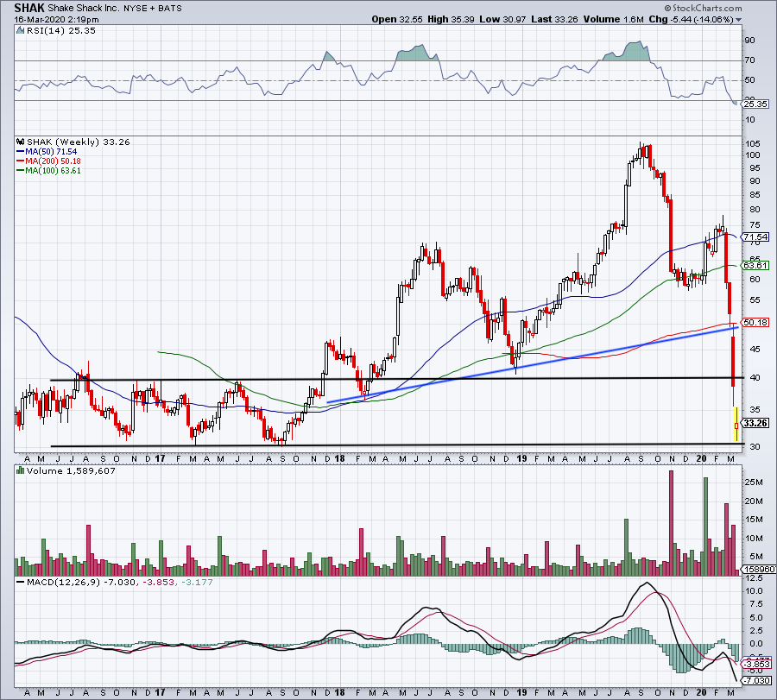777x700 pixels.
Task: Click the 12.5 MACD axis label
Action: point(754,578)
